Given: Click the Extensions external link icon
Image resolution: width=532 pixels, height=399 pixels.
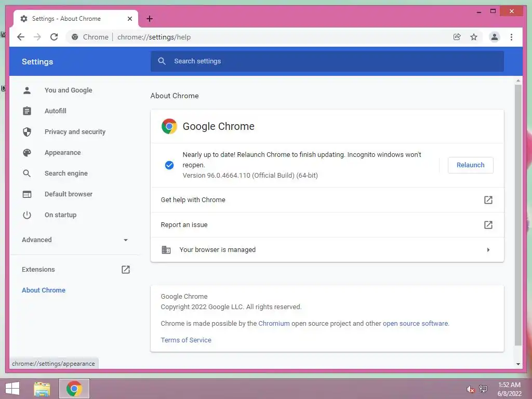Looking at the screenshot, I should pyautogui.click(x=126, y=270).
